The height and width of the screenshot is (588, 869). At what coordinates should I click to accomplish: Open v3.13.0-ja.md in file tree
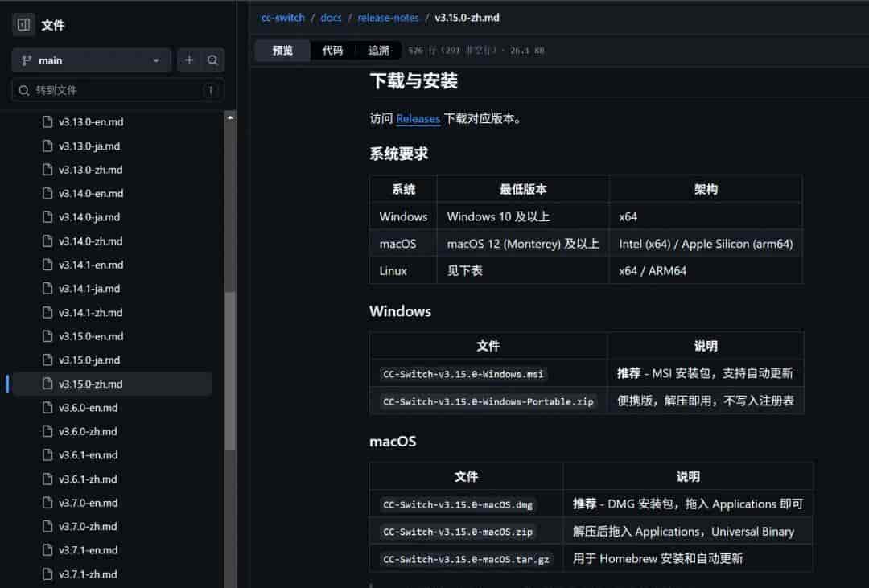point(89,146)
